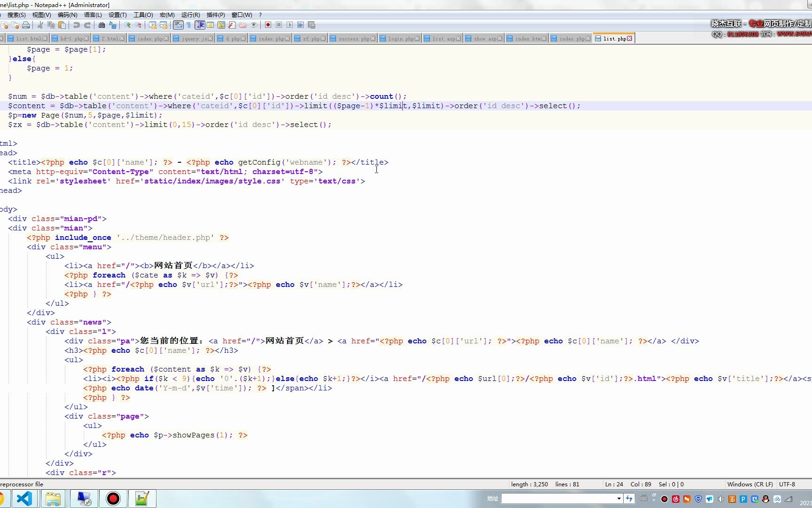Click the Zoom In magnifier icon
This screenshot has width=812, height=508.
127,25
